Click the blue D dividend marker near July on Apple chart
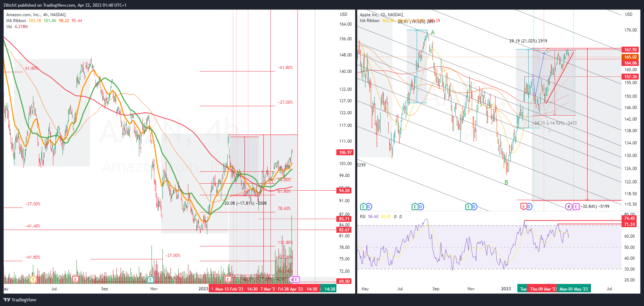The height and width of the screenshot is (306, 644). click(x=421, y=207)
